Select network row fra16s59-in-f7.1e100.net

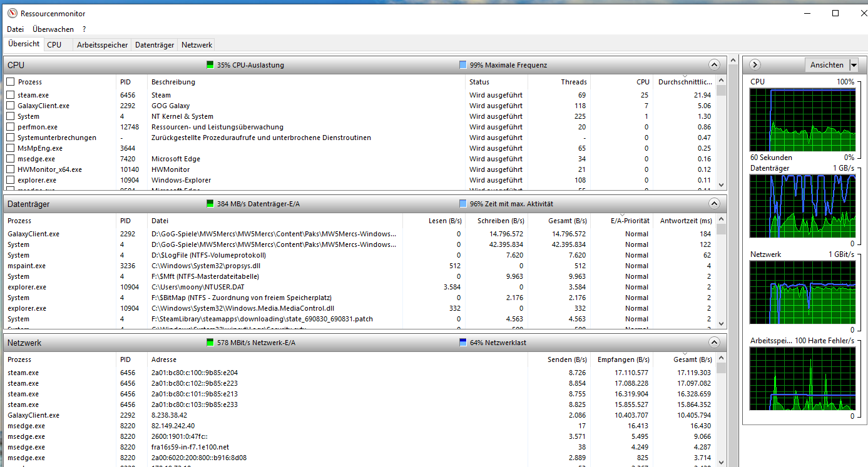tap(360, 447)
